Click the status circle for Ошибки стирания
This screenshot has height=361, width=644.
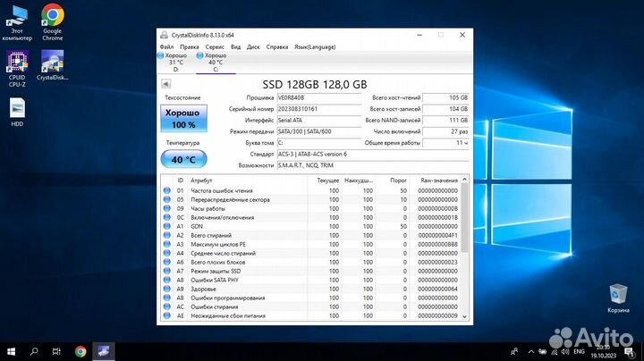[x=166, y=306]
